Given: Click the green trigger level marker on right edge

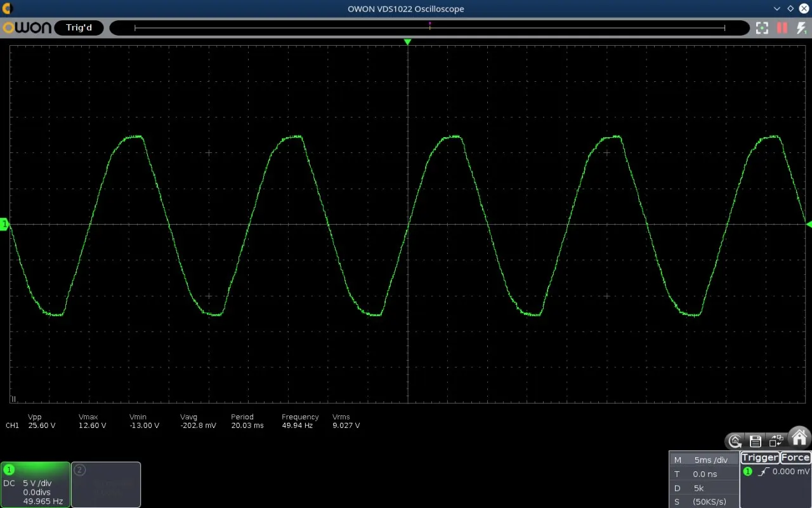Looking at the screenshot, I should [808, 224].
